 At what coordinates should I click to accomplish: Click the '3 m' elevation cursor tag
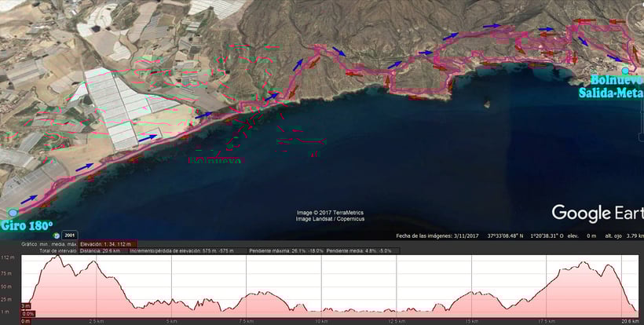25,306
